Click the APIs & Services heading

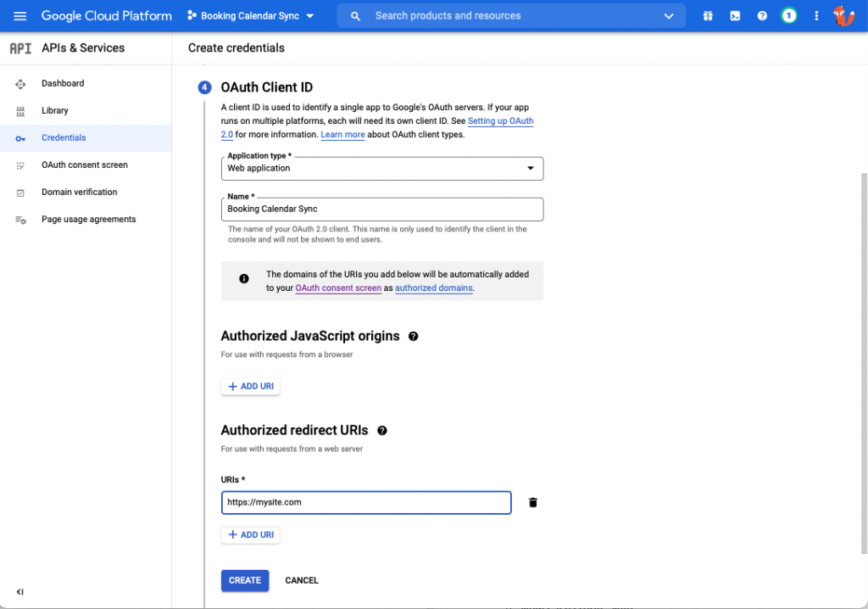point(83,47)
